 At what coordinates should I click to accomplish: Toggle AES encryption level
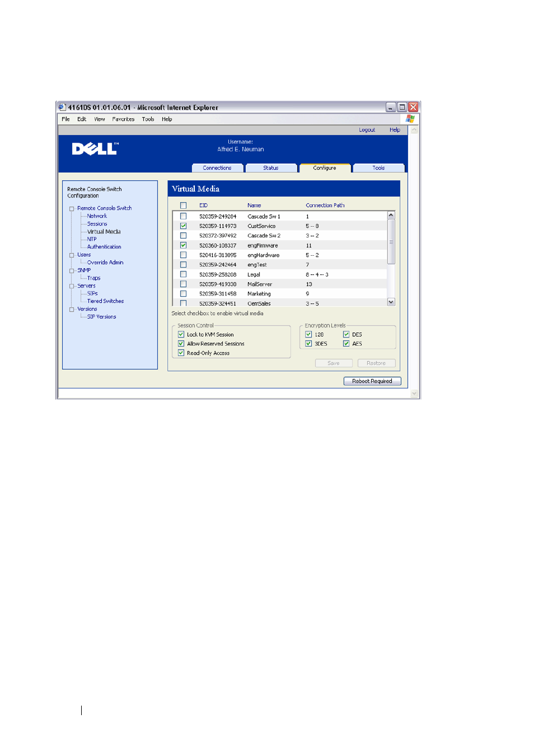[x=346, y=344]
